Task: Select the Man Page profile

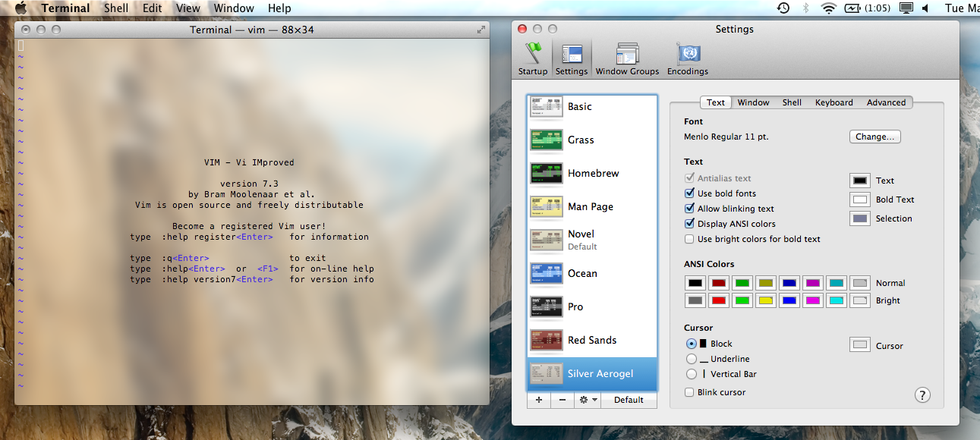Action: (592, 207)
